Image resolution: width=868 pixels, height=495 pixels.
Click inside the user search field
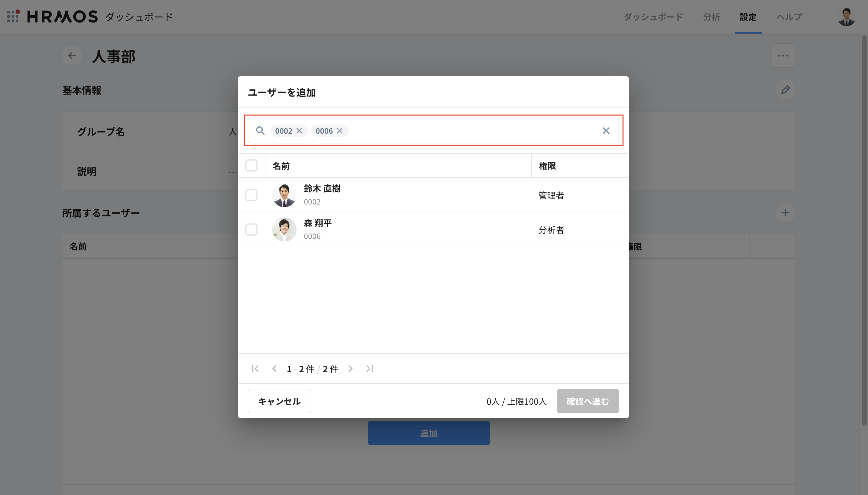pos(473,131)
